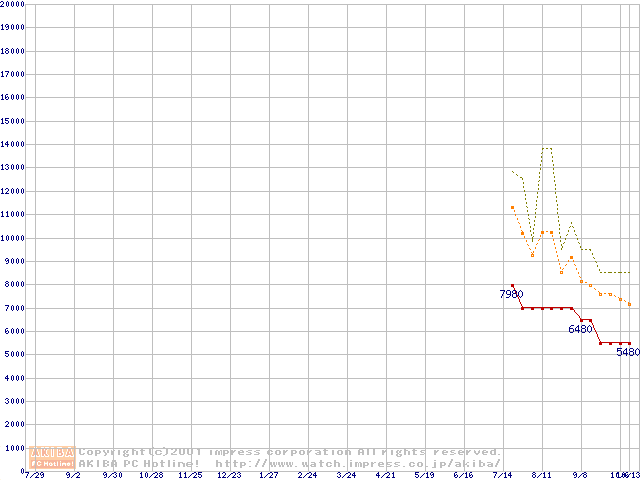
Task: Click the 20000 y-axis label
Action: pyautogui.click(x=13, y=4)
